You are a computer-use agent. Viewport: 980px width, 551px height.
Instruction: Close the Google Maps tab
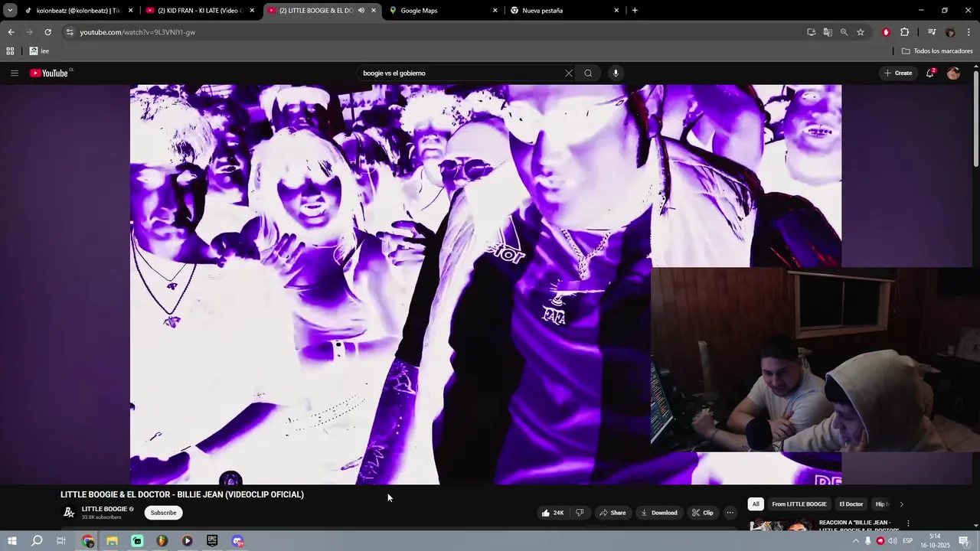495,11
